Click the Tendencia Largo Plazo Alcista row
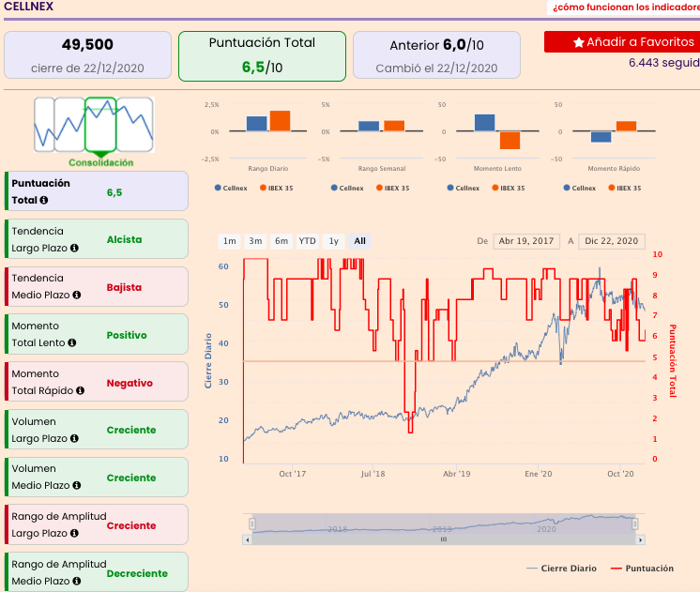This screenshot has width=700, height=592. coord(97,239)
